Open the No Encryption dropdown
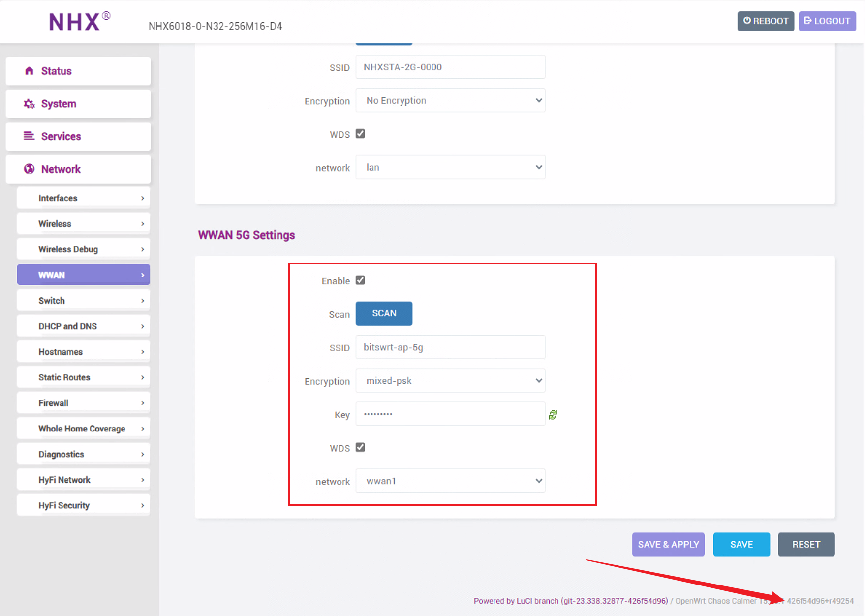Screen dimensions: 865x616 (x=450, y=100)
